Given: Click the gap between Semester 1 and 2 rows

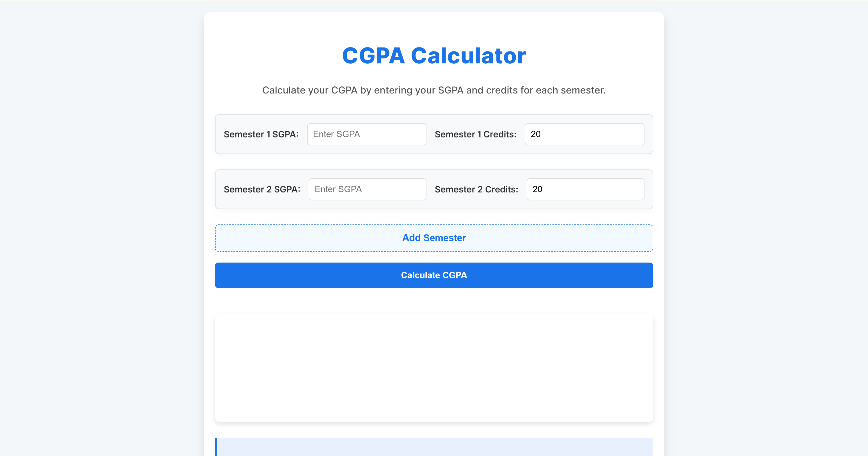Looking at the screenshot, I should pyautogui.click(x=434, y=162).
